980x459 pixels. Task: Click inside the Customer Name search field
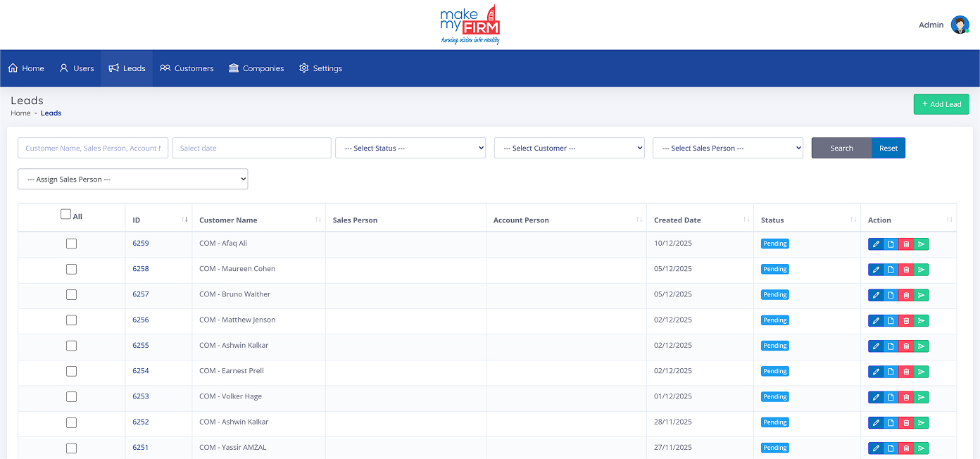click(92, 148)
